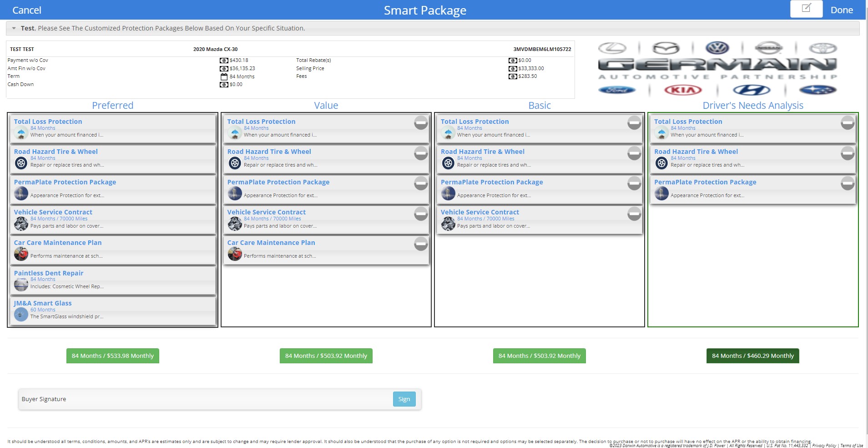This screenshot has height=448, width=868.
Task: Open JM&A Smart Glass product title
Action: [x=43, y=303]
